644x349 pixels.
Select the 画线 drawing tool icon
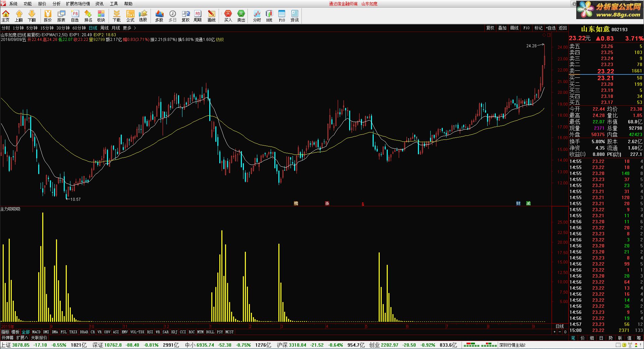[x=212, y=16]
